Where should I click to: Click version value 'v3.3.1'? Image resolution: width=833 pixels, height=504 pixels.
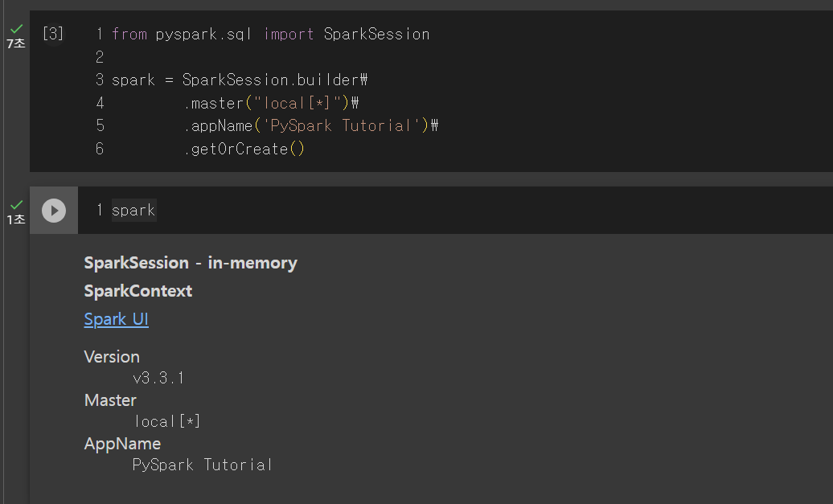point(158,378)
